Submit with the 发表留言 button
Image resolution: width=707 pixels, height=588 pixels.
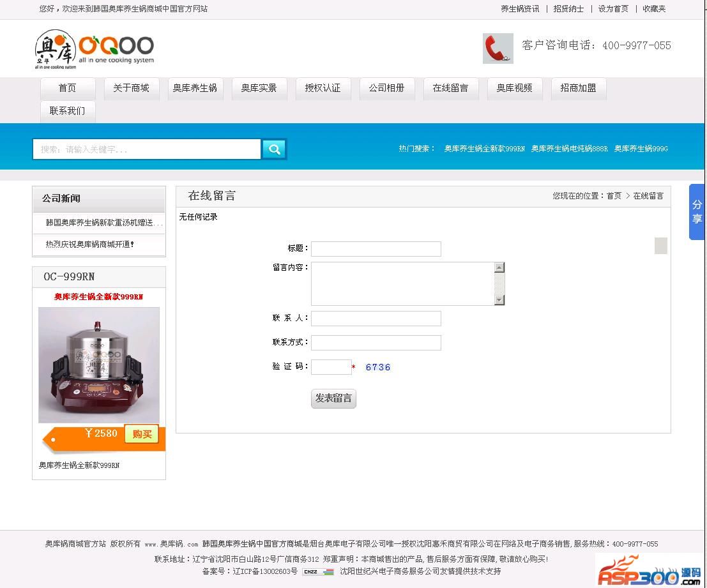[333, 398]
